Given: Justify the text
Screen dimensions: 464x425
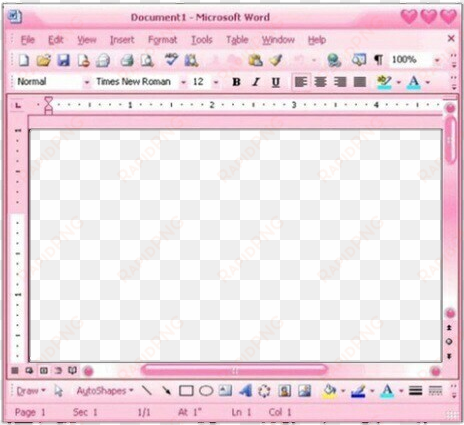Looking at the screenshot, I should click(360, 82).
